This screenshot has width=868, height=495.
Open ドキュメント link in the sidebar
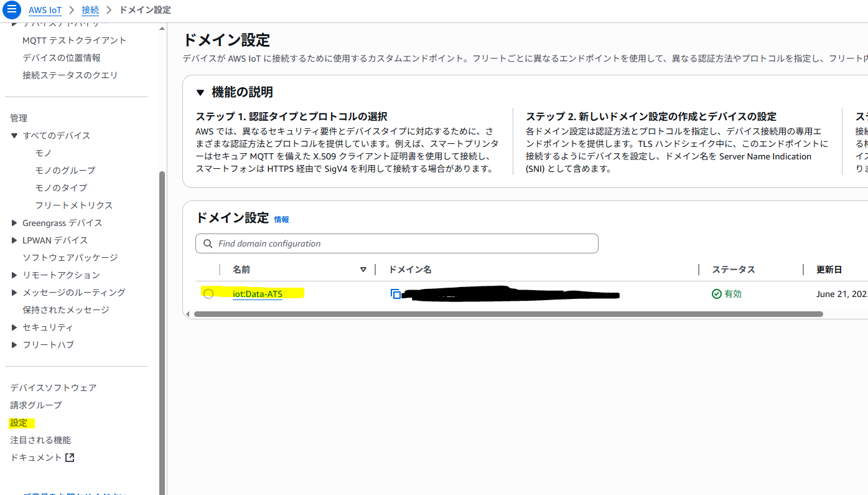(36, 458)
